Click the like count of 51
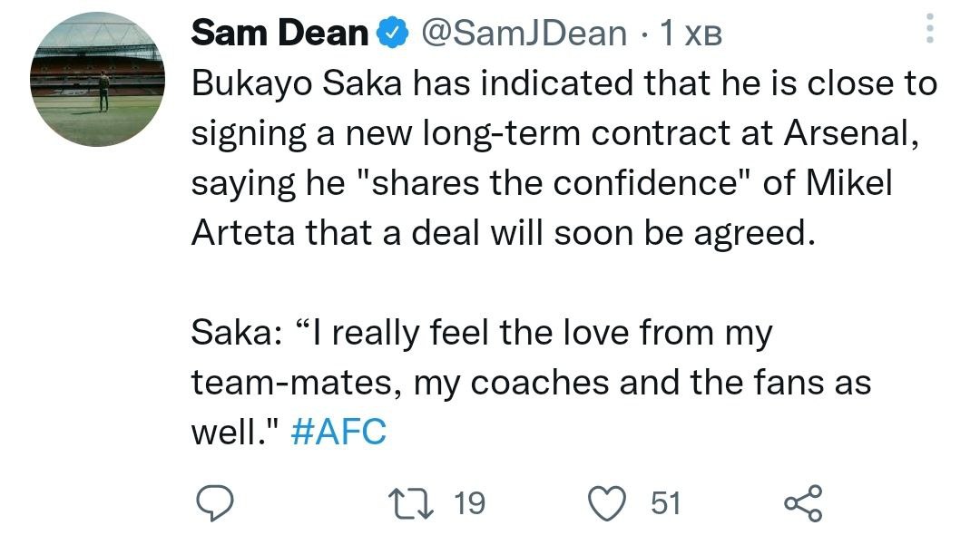This screenshot has height=545, width=980. 666,503
